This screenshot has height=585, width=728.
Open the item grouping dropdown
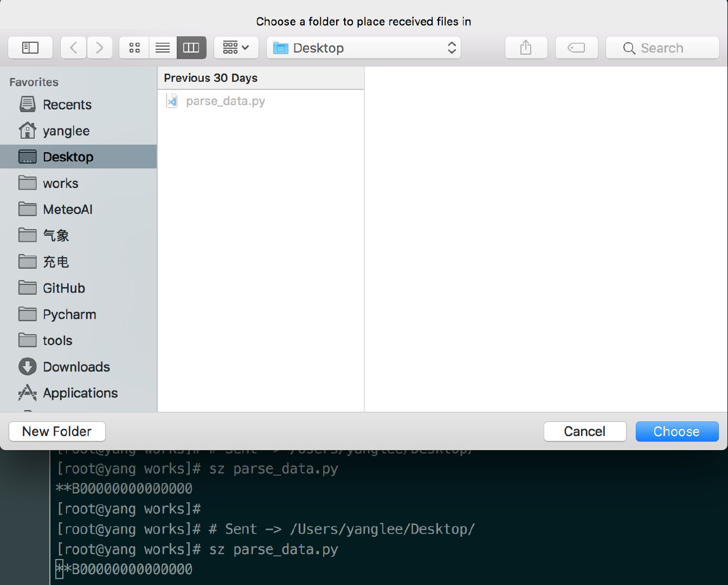click(236, 48)
